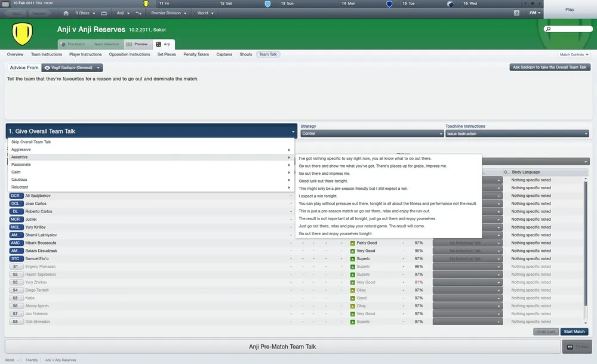Open the Preview tab
Image resolution: width=597 pixels, height=364 pixels.
point(137,44)
